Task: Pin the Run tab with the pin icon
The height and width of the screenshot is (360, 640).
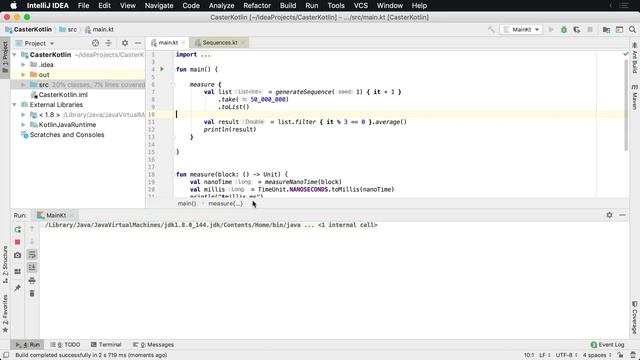Action: click(18, 288)
